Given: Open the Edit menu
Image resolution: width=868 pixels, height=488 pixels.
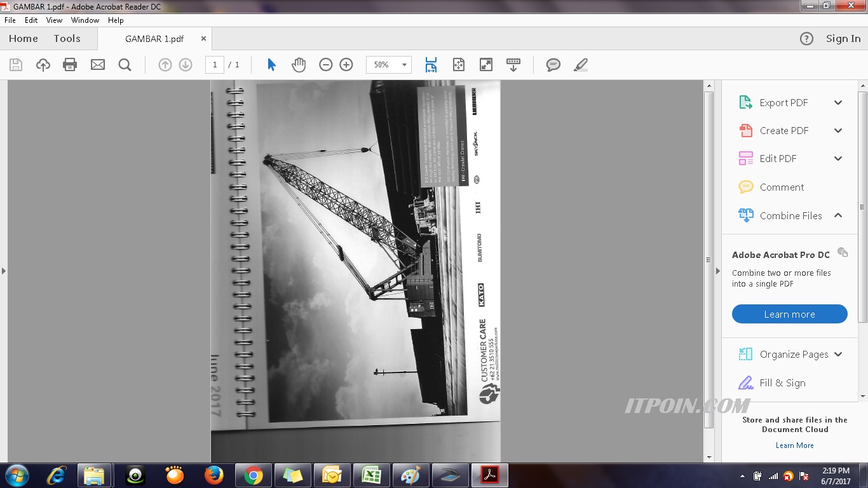Looking at the screenshot, I should click(31, 20).
